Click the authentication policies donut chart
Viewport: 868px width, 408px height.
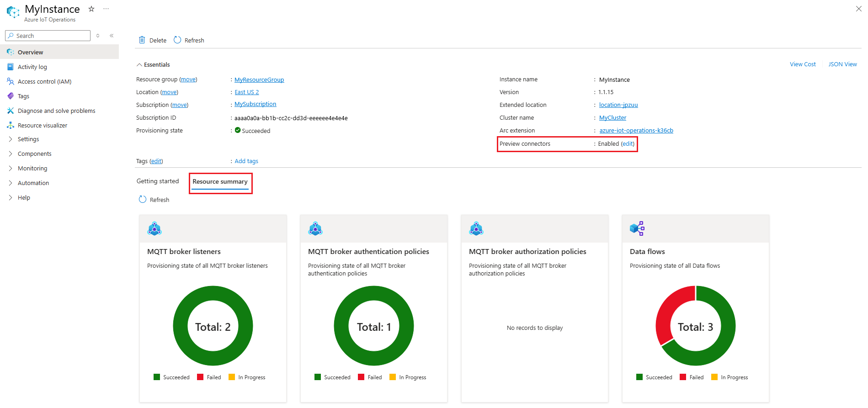374,326
